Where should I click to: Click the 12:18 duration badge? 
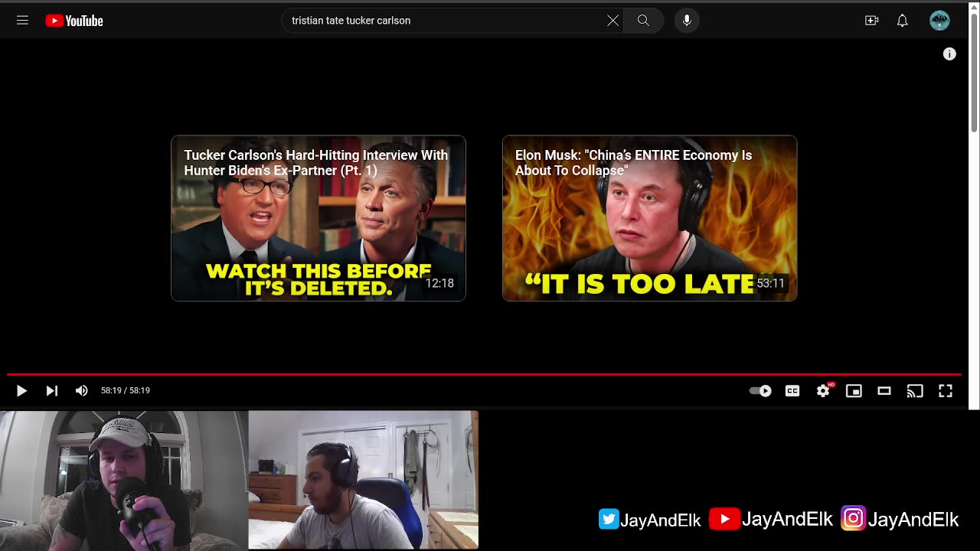point(439,283)
